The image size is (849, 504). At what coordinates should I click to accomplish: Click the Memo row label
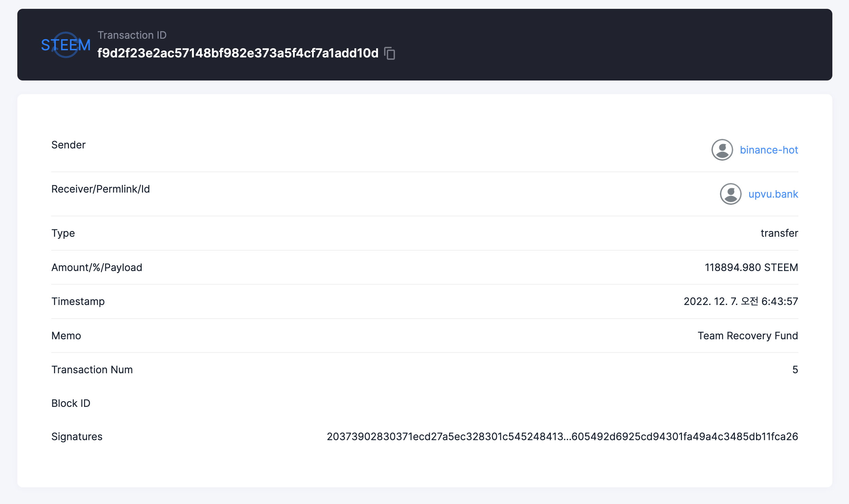tap(66, 336)
